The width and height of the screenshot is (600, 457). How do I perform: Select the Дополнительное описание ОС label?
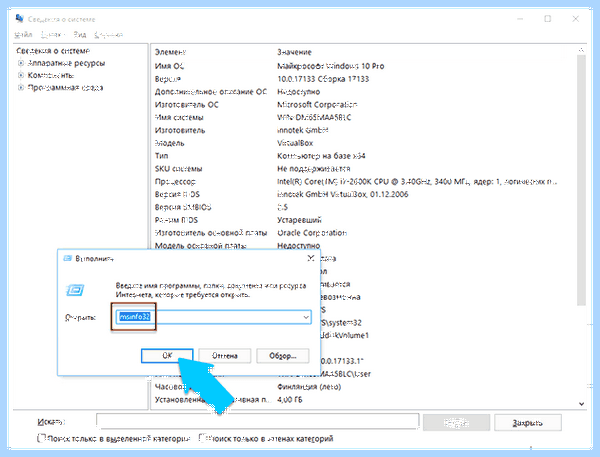[x=210, y=92]
